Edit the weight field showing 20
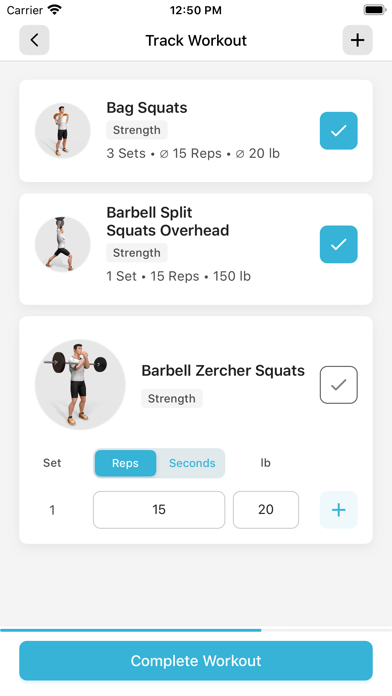This screenshot has height=696, width=392. [265, 510]
